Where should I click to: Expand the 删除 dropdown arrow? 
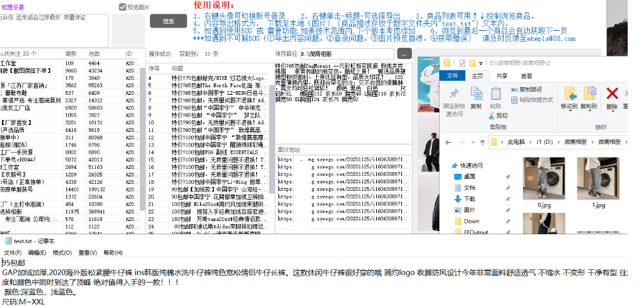(612, 110)
